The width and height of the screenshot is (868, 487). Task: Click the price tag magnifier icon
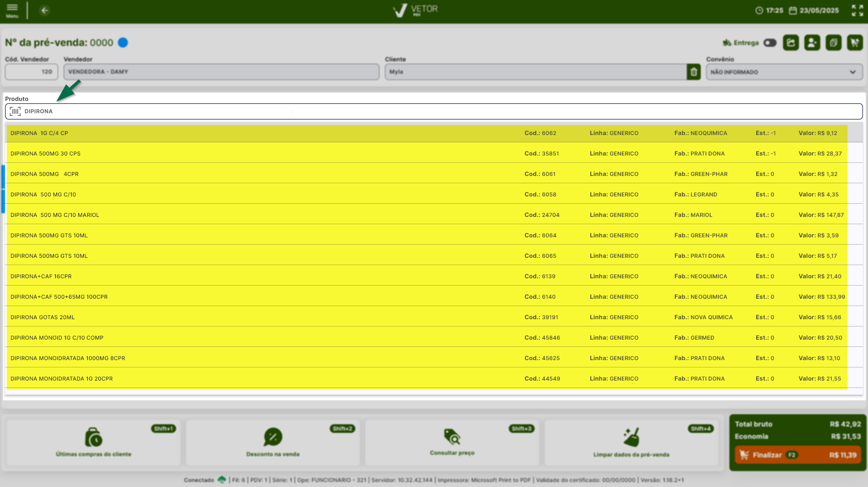pos(452,437)
